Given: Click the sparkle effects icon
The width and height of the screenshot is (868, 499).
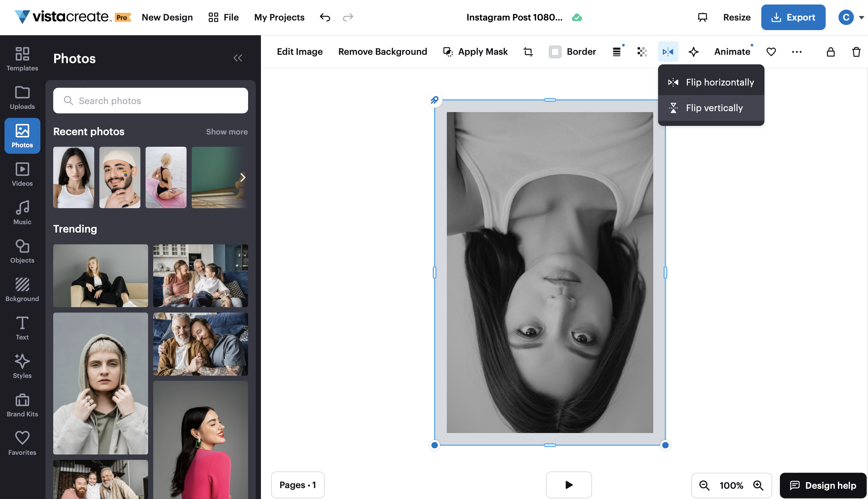Looking at the screenshot, I should tap(693, 52).
